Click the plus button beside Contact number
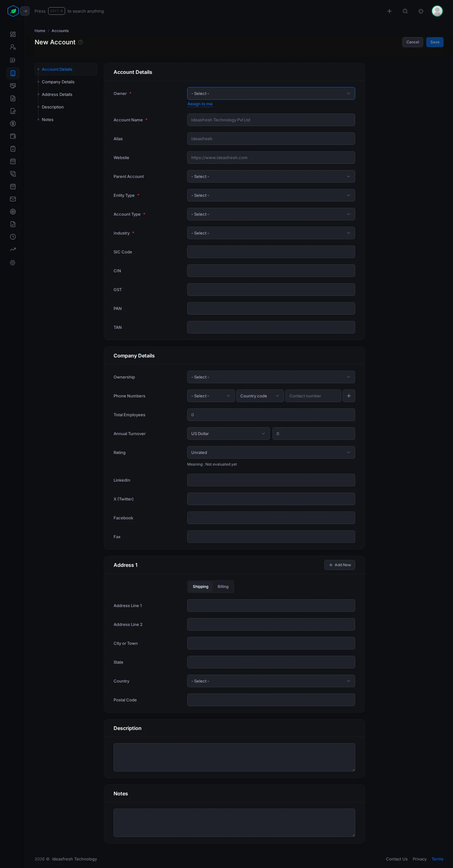The image size is (453, 868). point(349,396)
